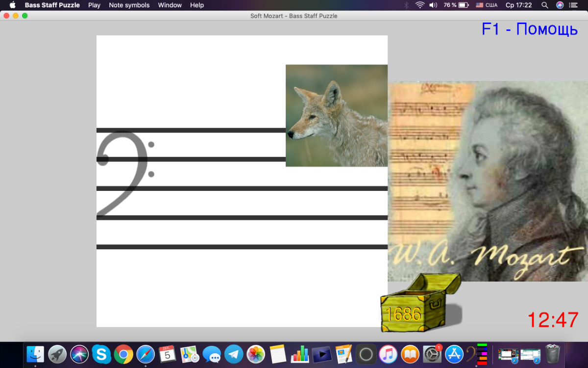This screenshot has height=368, width=588.
Task: Click the bass clef symbol
Action: (125, 174)
